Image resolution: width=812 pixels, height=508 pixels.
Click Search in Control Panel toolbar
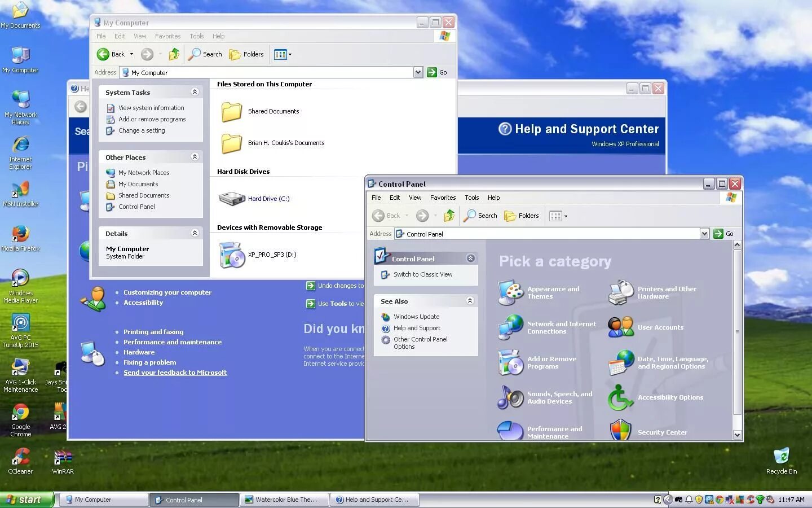coord(480,216)
